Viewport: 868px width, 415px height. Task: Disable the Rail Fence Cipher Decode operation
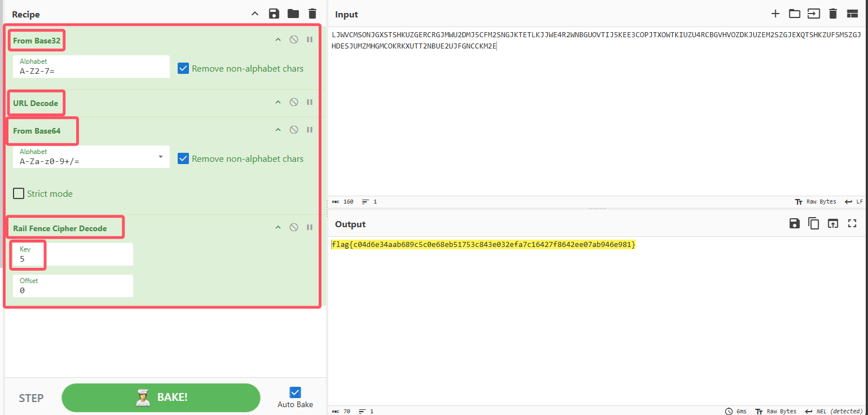(x=294, y=227)
